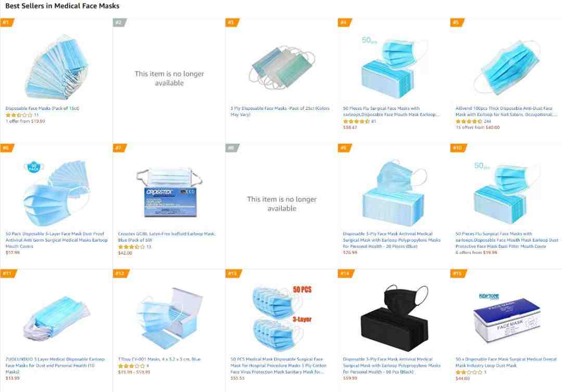The width and height of the screenshot is (562, 392).
Task: Open '15 offers from $40.00' link
Action: pos(477,128)
